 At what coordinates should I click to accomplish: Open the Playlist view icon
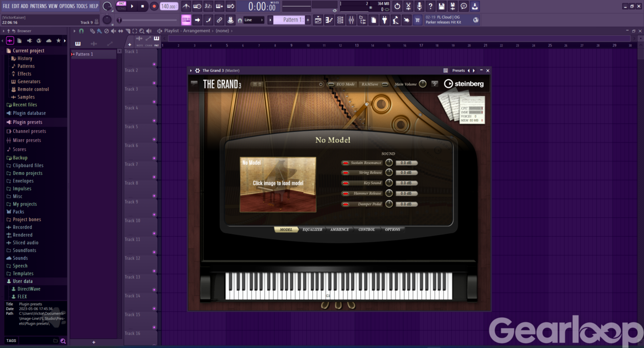coord(318,20)
